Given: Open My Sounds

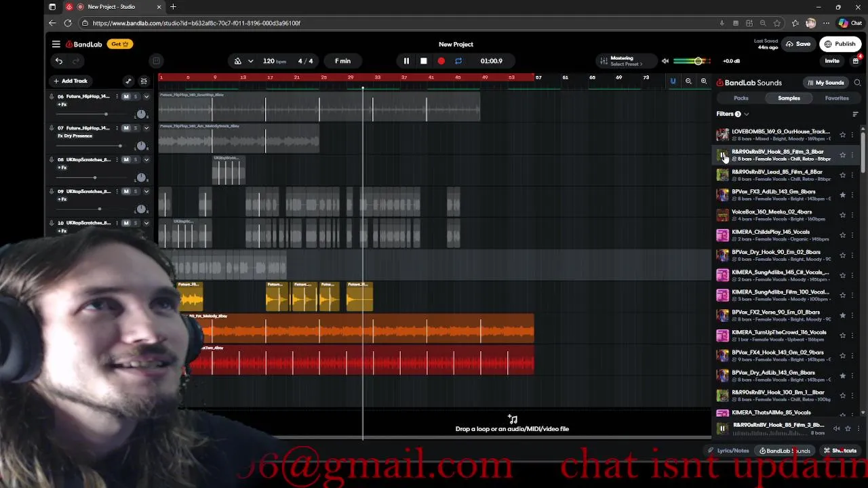Looking at the screenshot, I should pos(825,83).
